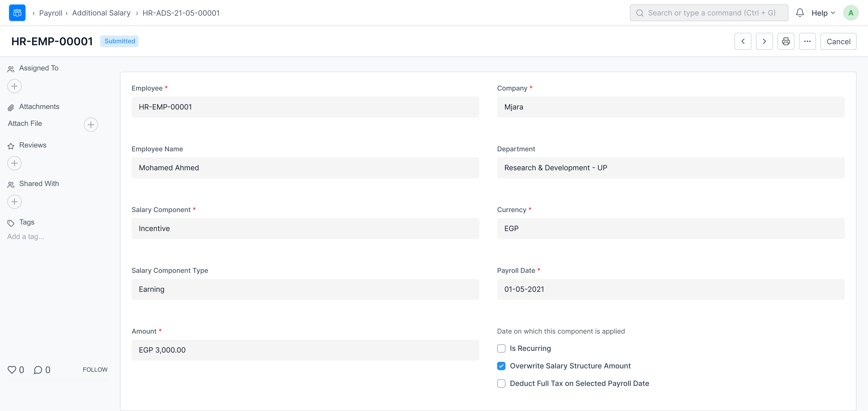
Task: Go to next document arrow
Action: pos(764,41)
